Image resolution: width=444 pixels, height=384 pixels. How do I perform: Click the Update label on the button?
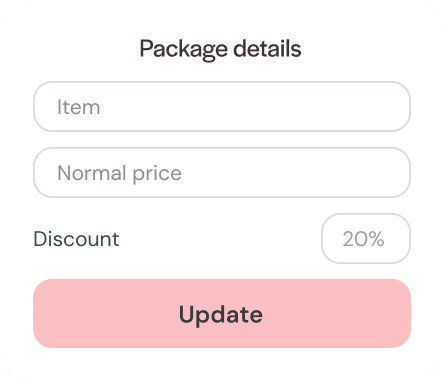(221, 315)
